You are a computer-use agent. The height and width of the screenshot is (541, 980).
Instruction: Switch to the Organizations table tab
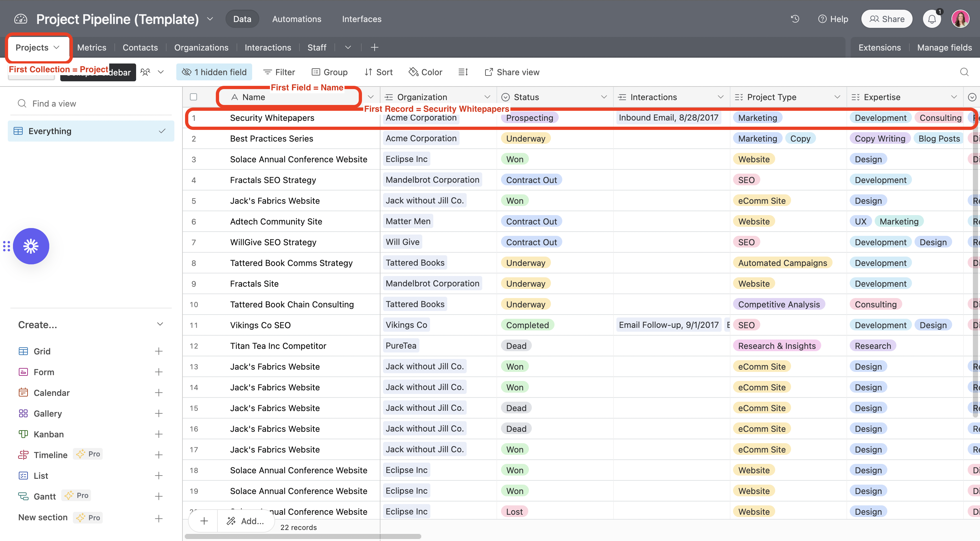(x=201, y=48)
